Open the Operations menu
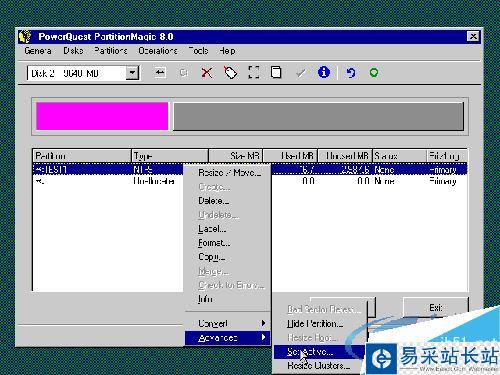Viewport: 500px width, 375px height. tap(158, 51)
